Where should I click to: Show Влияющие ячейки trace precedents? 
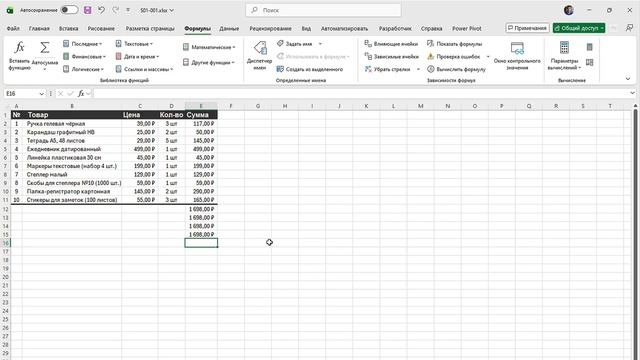[x=391, y=44]
